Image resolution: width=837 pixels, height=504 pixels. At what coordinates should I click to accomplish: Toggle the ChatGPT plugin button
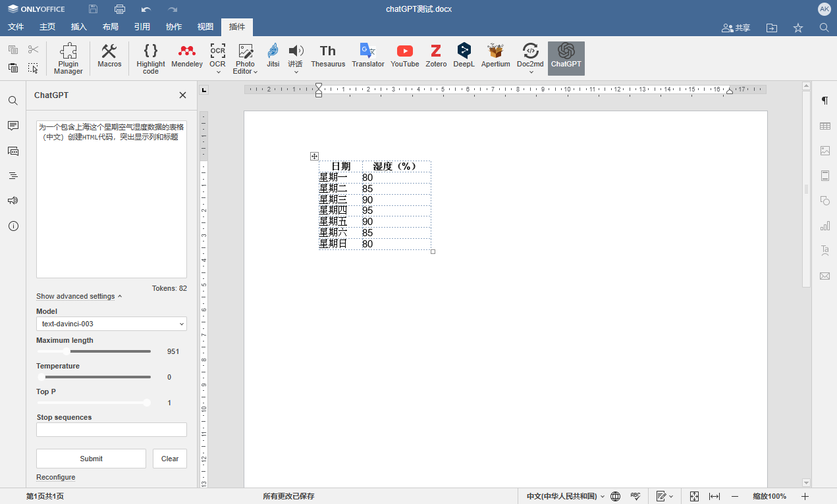pos(566,58)
